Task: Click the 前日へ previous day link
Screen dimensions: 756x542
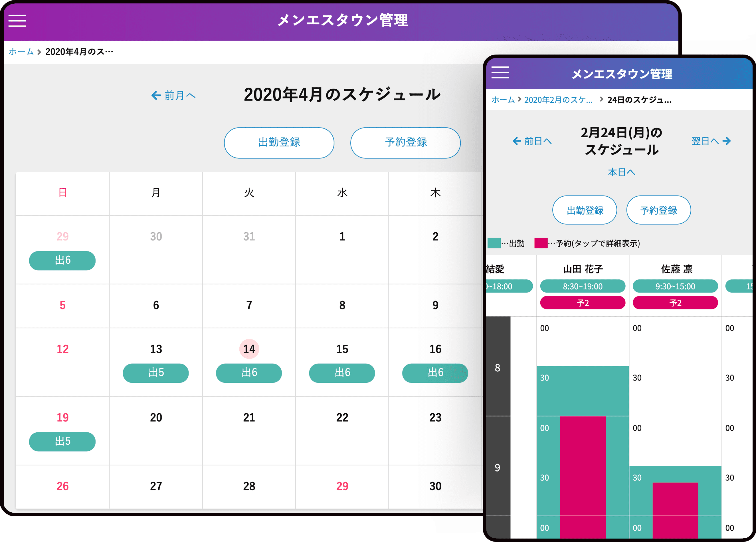Action: 532,141
